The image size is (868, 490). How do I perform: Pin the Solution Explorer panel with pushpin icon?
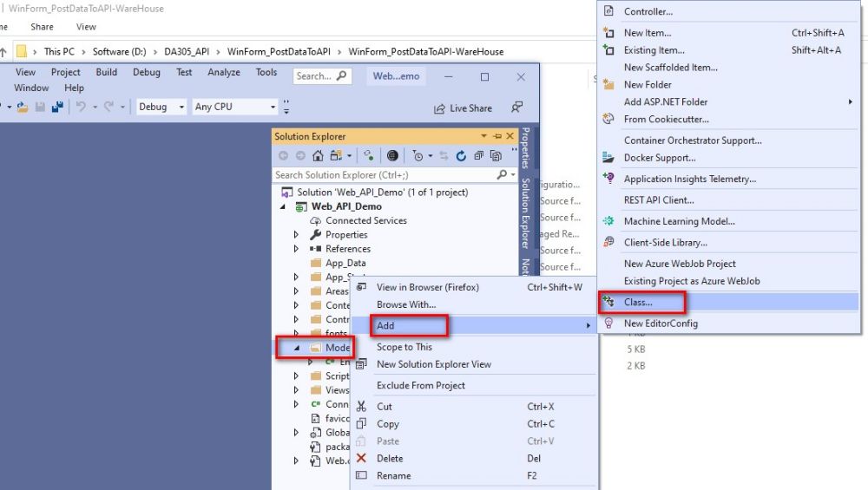pyautogui.click(x=497, y=136)
